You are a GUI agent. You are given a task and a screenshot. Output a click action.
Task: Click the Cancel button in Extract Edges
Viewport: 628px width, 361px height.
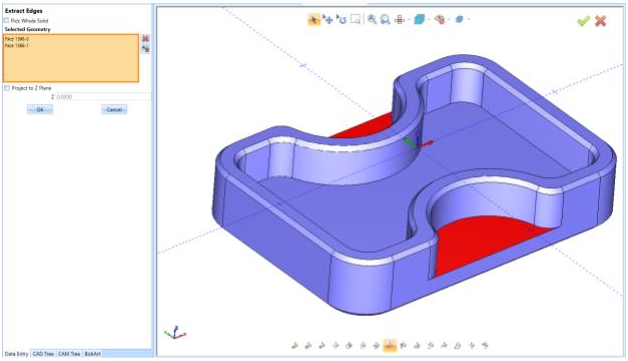(114, 109)
